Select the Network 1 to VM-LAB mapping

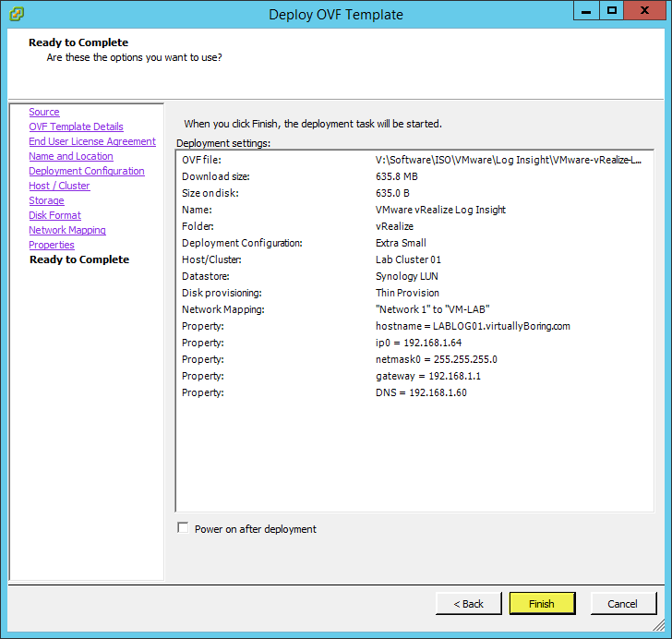pyautogui.click(x=432, y=309)
